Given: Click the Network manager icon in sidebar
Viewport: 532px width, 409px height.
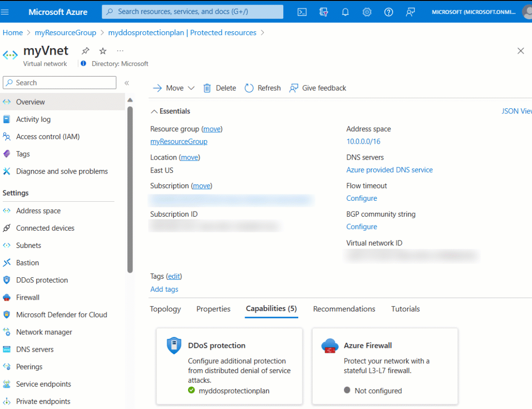Looking at the screenshot, I should tap(7, 332).
